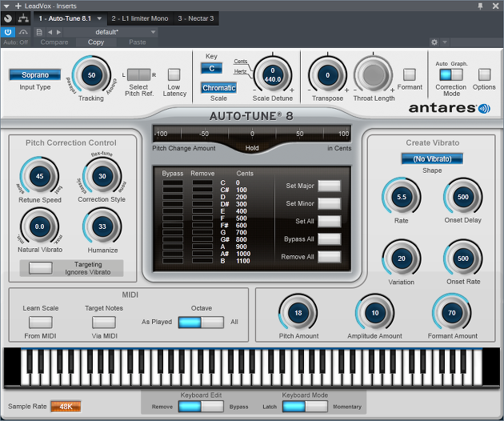504x421 pixels.
Task: Open the Chromatic Scale selector
Action: point(219,88)
